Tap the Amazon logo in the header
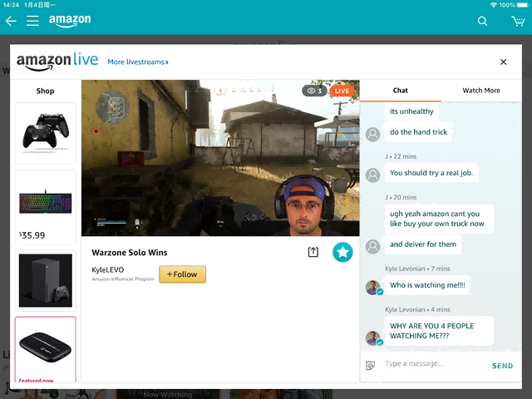This screenshot has height=399, width=532. pyautogui.click(x=70, y=21)
